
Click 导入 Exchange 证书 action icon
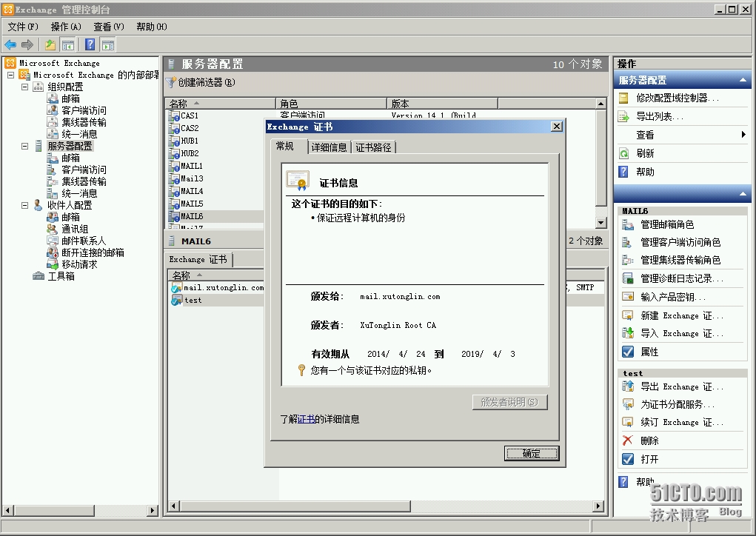pos(628,334)
